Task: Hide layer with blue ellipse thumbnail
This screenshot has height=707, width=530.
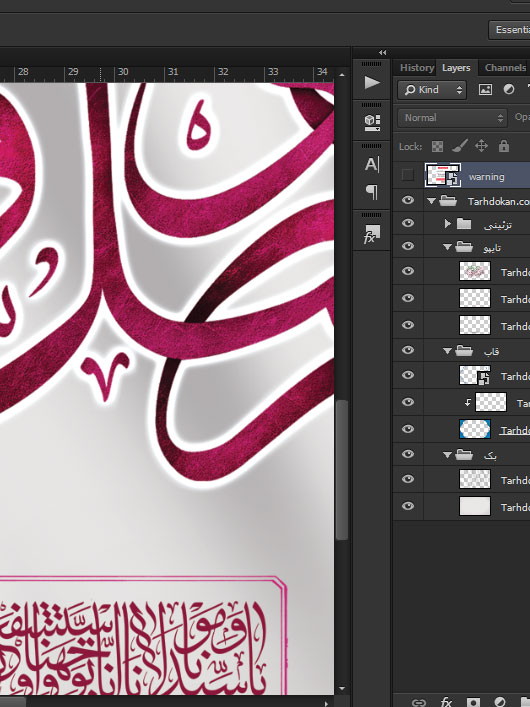Action: (x=408, y=429)
